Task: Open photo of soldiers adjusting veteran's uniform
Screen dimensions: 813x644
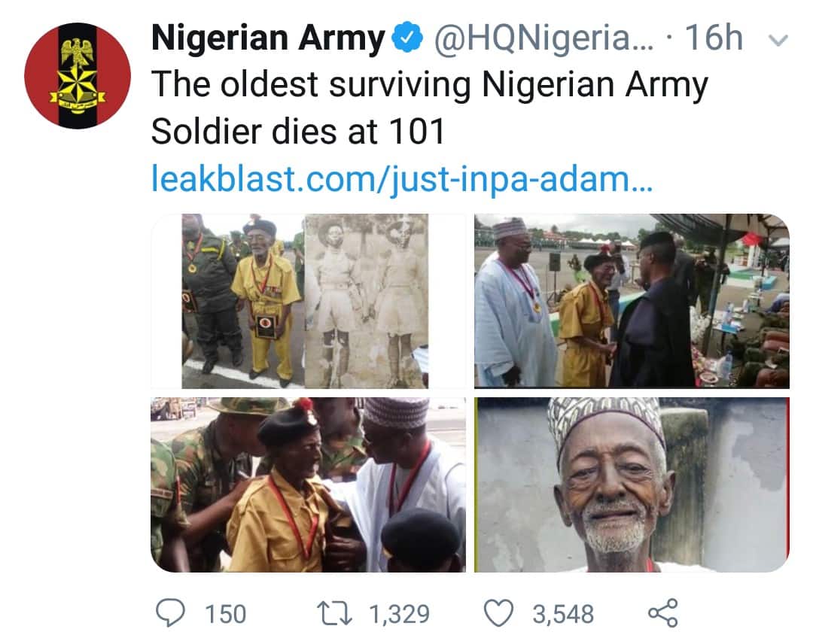Action: click(x=308, y=485)
